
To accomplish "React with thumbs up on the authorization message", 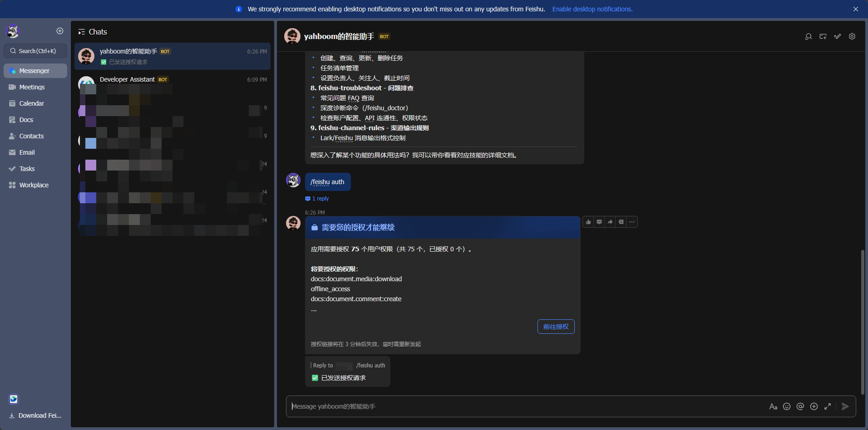I will coord(588,222).
